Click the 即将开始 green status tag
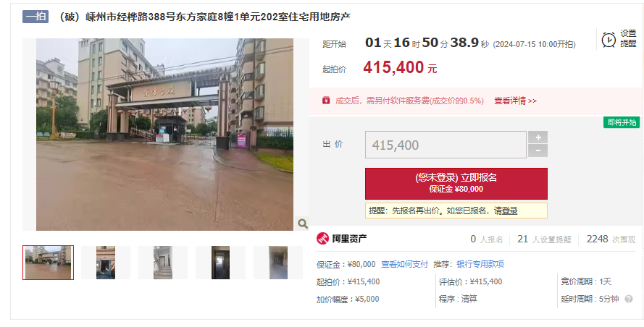The height and width of the screenshot is (327, 644). 622,122
